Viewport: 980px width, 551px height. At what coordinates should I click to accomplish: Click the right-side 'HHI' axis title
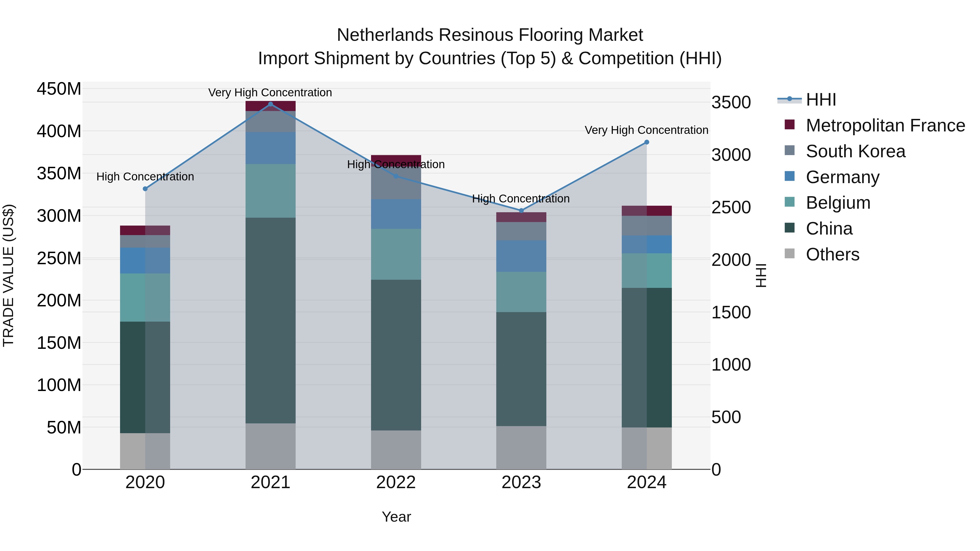(761, 275)
